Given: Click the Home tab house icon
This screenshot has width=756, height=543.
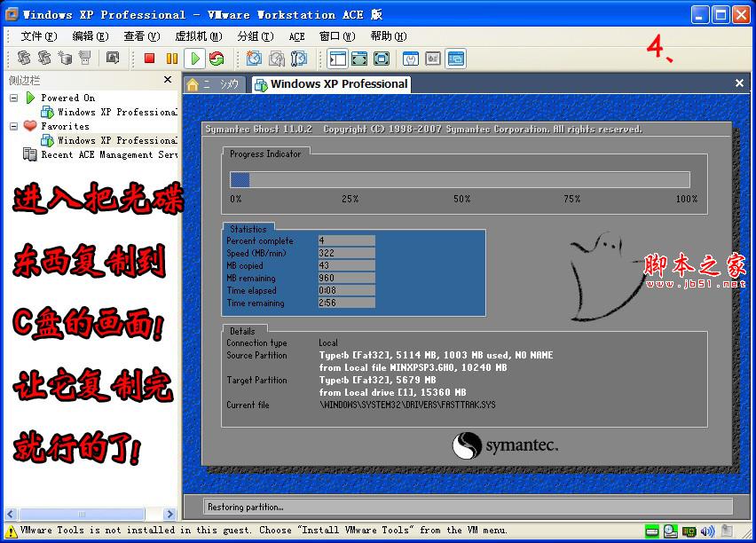Looking at the screenshot, I should coord(193,85).
